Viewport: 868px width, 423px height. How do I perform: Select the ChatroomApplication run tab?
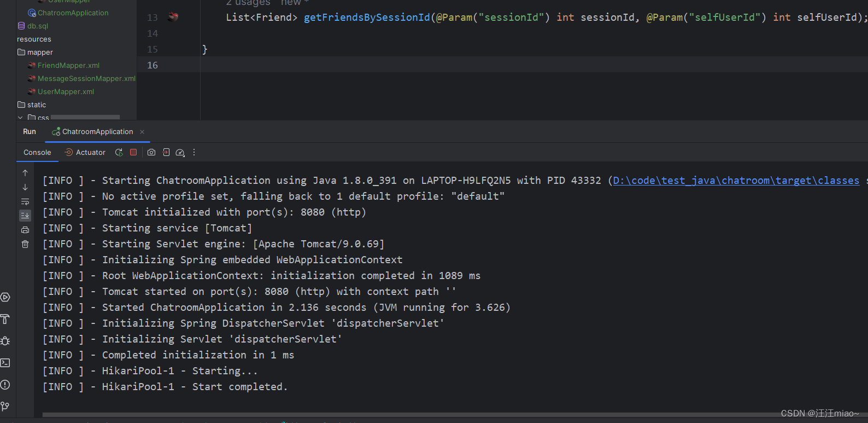97,132
